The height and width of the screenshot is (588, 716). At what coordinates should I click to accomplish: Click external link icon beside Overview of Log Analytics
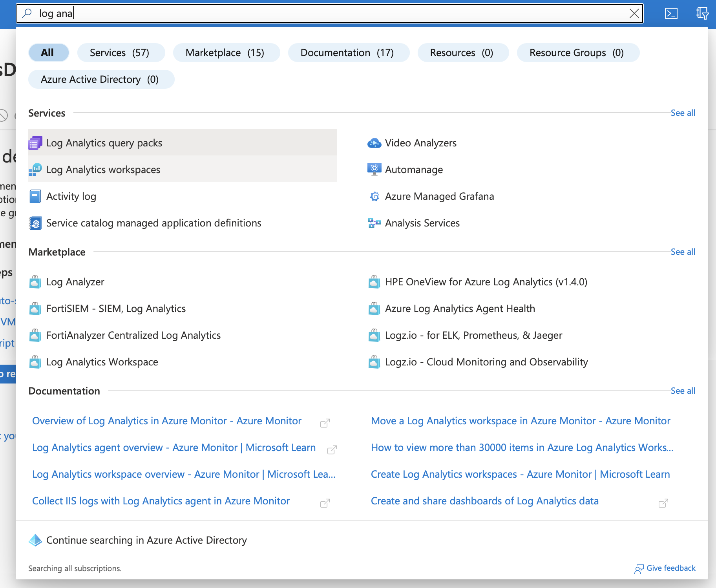click(325, 423)
